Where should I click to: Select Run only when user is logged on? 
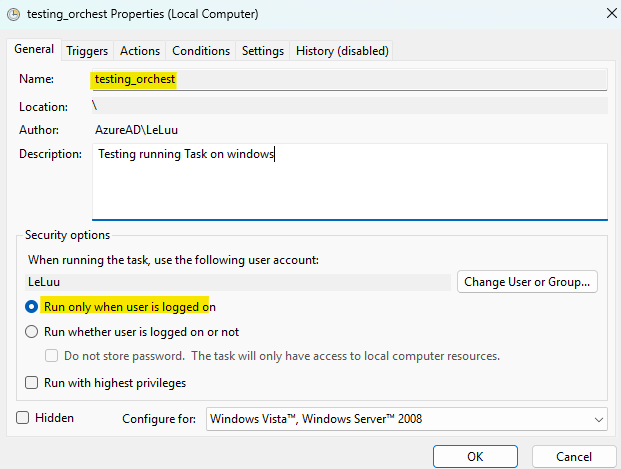tap(33, 307)
